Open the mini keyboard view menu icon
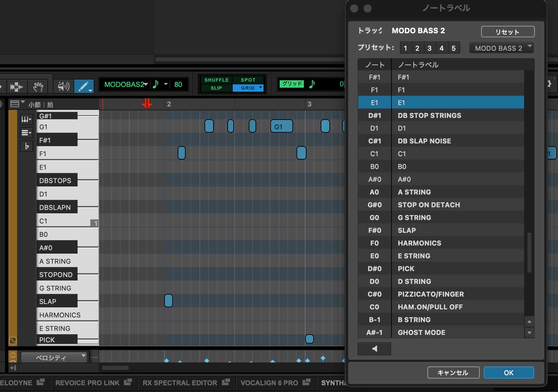The height and width of the screenshot is (392, 558). 26,119
